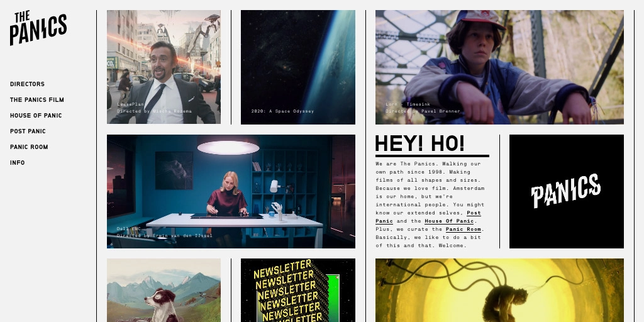
Task: Open the Info page in the sidebar
Action: click(x=17, y=163)
